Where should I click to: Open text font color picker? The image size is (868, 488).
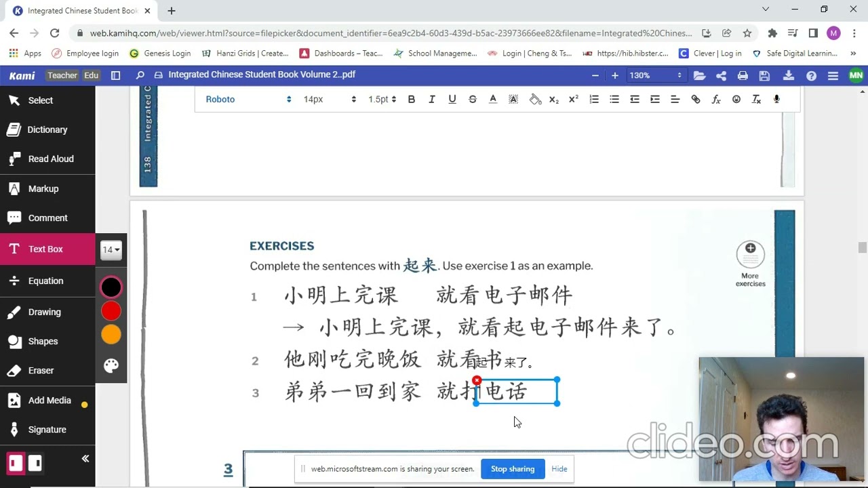(x=492, y=99)
